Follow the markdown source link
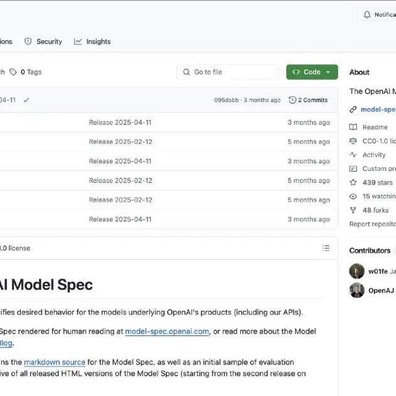The image size is (396, 396). click(x=54, y=362)
